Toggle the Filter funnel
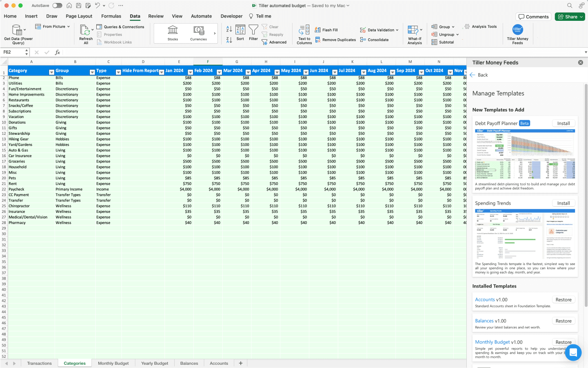Image resolution: width=588 pixels, height=368 pixels. (253, 33)
